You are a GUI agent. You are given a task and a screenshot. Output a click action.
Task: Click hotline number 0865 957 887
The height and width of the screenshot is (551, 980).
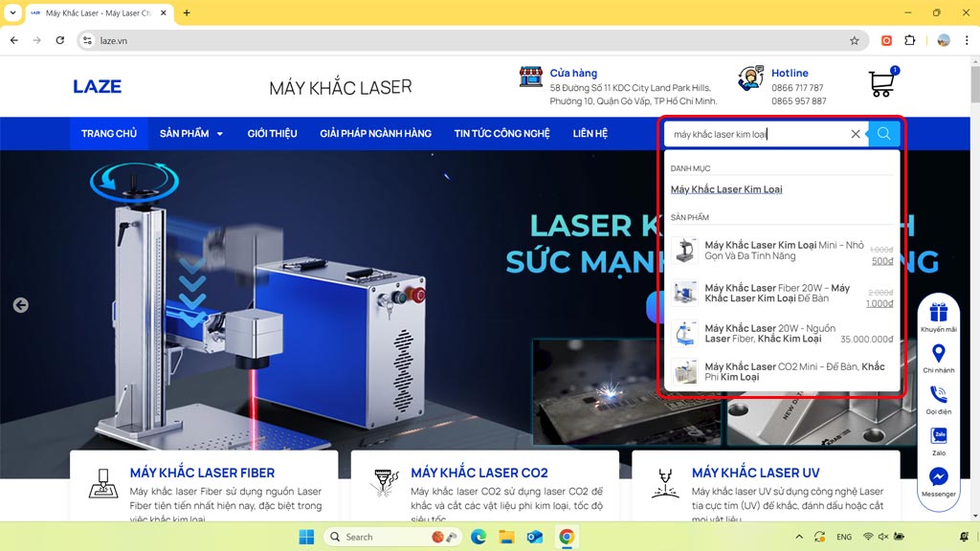tap(798, 101)
